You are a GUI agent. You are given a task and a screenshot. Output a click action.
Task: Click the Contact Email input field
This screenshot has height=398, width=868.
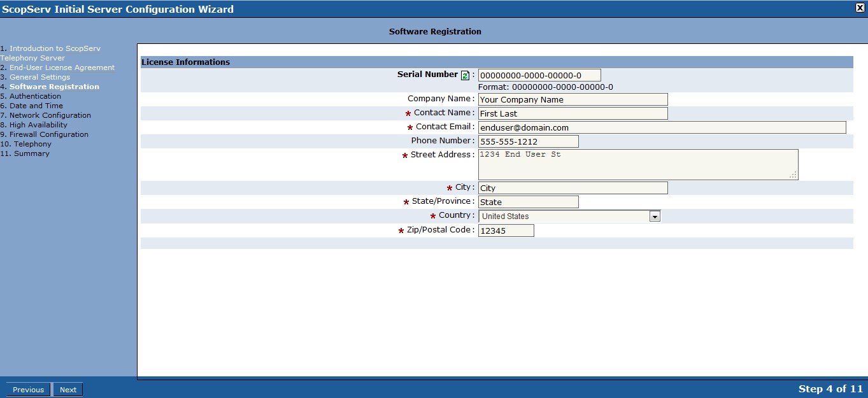(662, 127)
